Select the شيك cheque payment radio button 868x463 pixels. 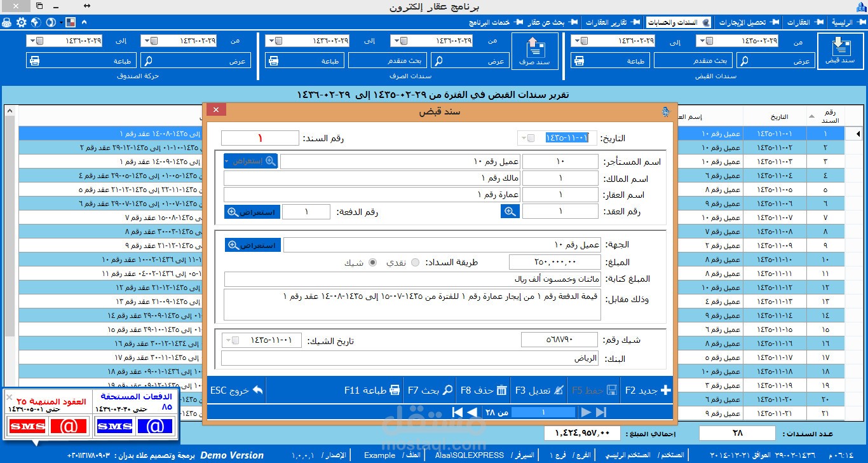pyautogui.click(x=372, y=263)
